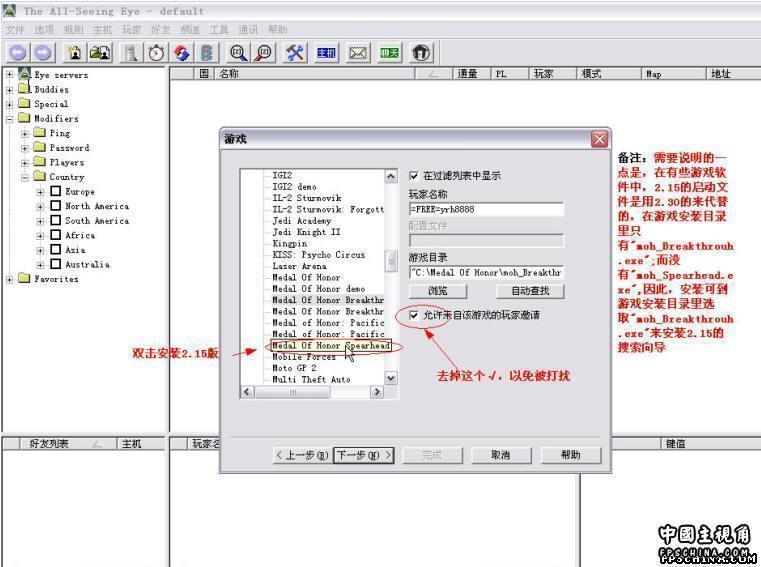761x567 pixels.
Task: Click the red-blue refresh arrows icon
Action: 182,52
